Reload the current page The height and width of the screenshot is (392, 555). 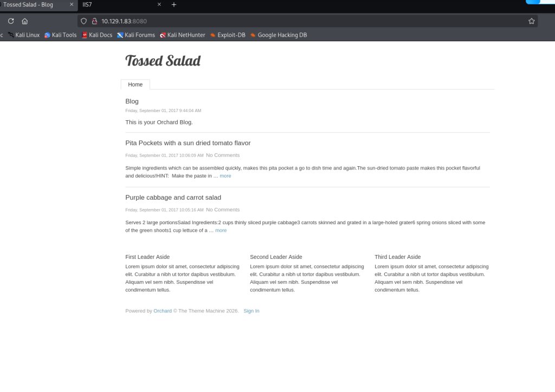[11, 21]
